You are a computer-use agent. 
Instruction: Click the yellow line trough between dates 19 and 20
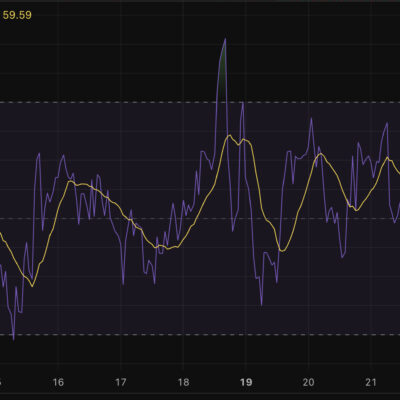click(x=282, y=250)
